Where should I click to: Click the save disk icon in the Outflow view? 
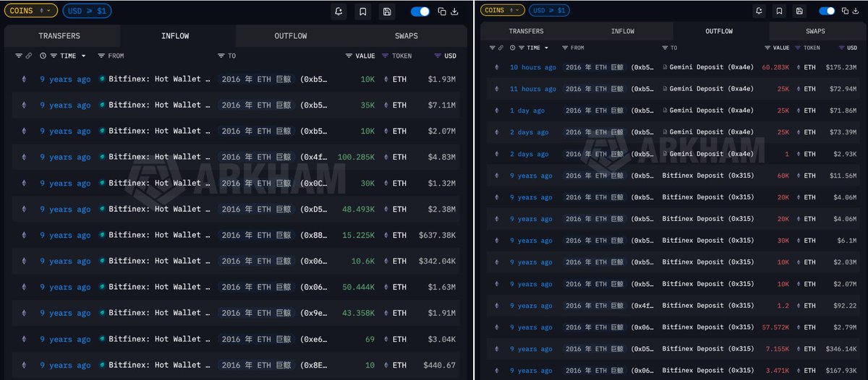(799, 11)
